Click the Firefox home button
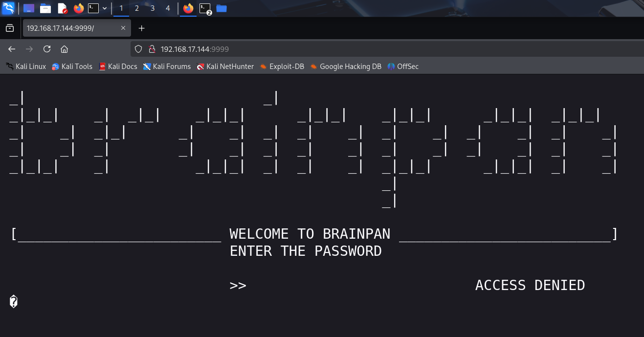644x337 pixels. pyautogui.click(x=64, y=49)
